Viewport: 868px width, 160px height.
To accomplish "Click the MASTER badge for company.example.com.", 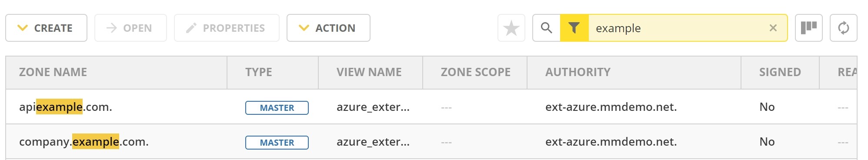I will (277, 143).
